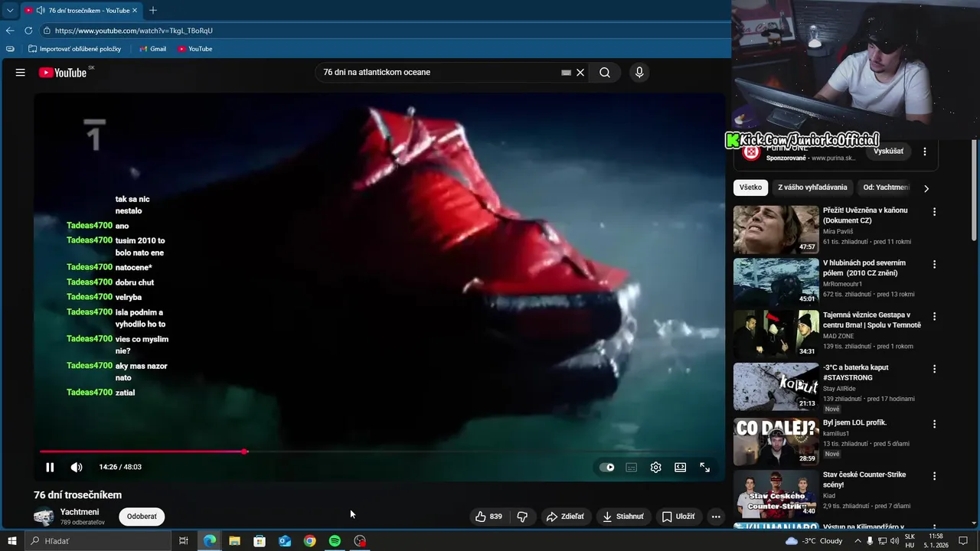The image size is (980, 551).
Task: Open the YouTube hamburger guide menu
Action: point(21,73)
